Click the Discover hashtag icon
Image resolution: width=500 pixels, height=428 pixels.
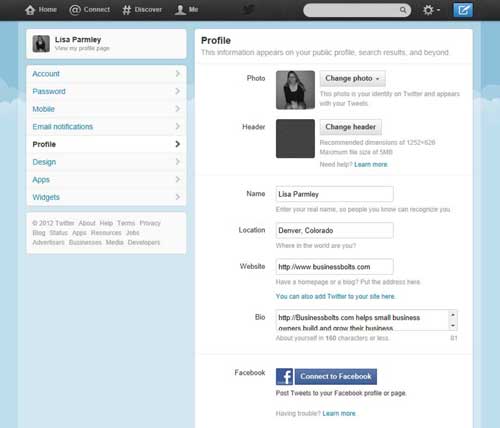tap(126, 10)
